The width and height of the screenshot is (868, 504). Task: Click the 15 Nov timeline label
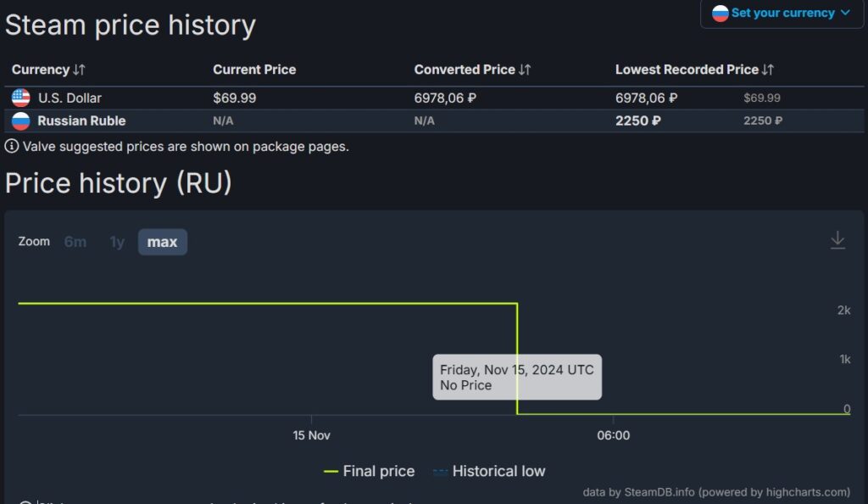pyautogui.click(x=311, y=435)
